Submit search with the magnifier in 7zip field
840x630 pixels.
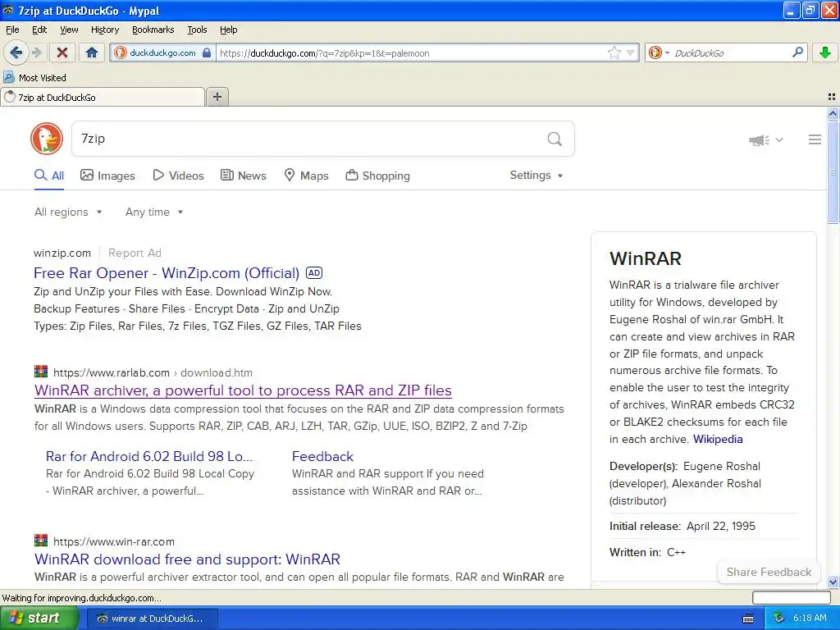[x=555, y=139]
